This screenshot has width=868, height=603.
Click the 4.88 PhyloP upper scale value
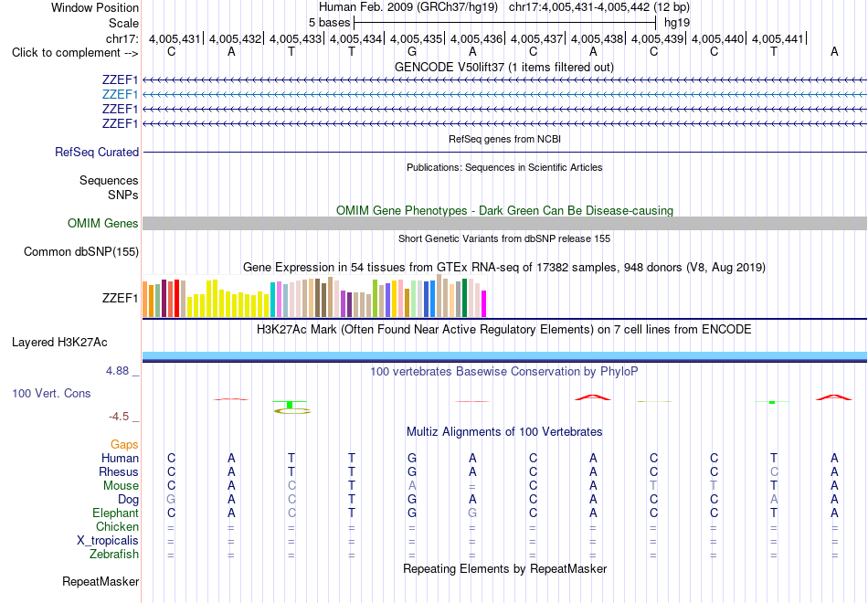[x=117, y=370]
